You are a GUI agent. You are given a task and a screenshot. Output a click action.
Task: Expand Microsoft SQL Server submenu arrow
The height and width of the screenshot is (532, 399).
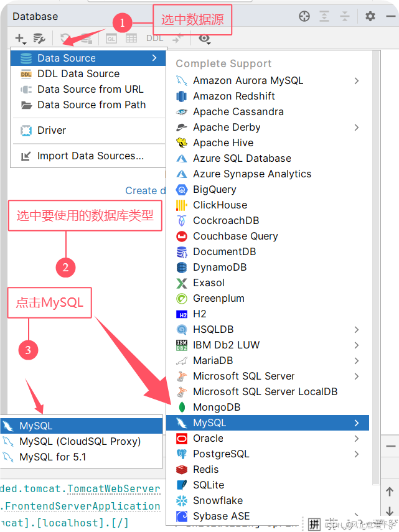(x=356, y=376)
